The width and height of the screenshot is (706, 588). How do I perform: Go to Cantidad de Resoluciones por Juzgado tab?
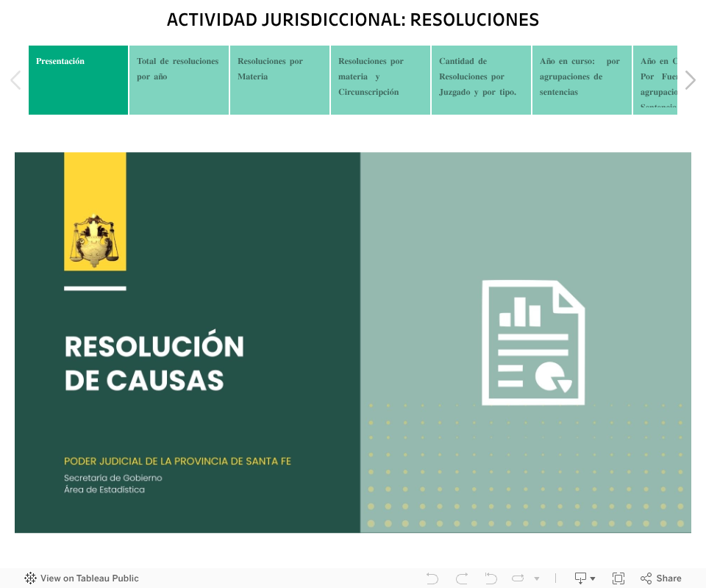pyautogui.click(x=482, y=80)
